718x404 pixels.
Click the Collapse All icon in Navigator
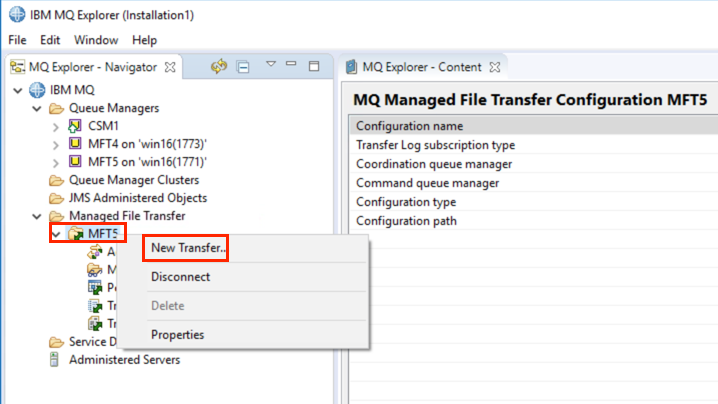(x=243, y=67)
